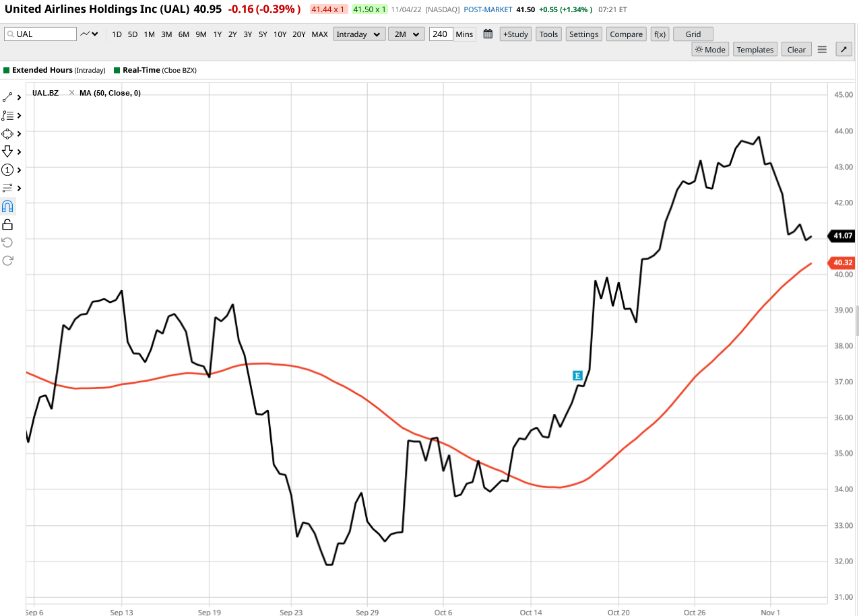Select the 9M time range
This screenshot has height=616, width=859.
(x=201, y=34)
